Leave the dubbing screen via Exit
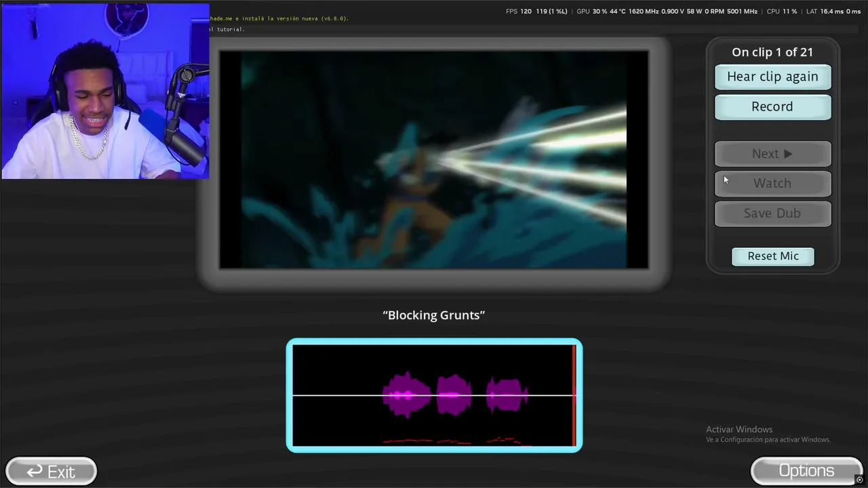868x488 pixels. click(x=51, y=471)
